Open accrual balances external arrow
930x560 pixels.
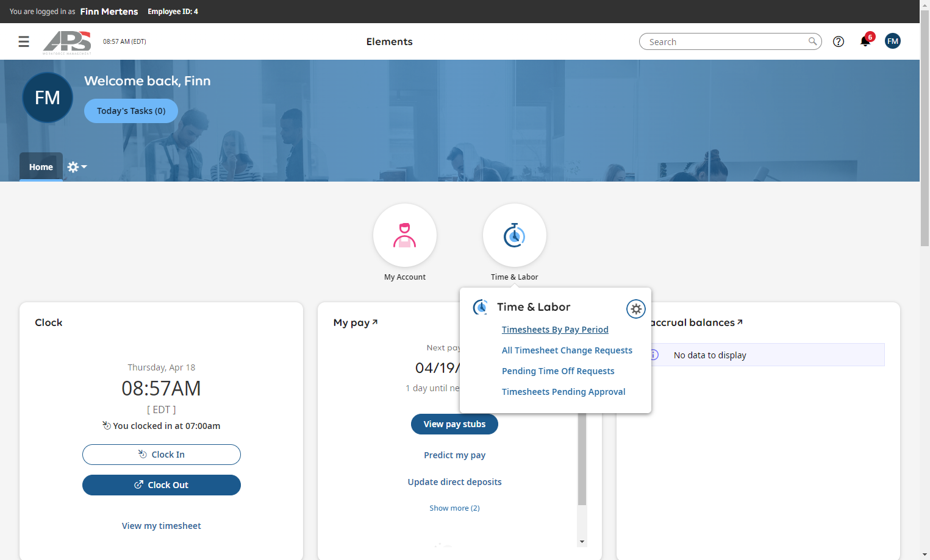point(740,322)
